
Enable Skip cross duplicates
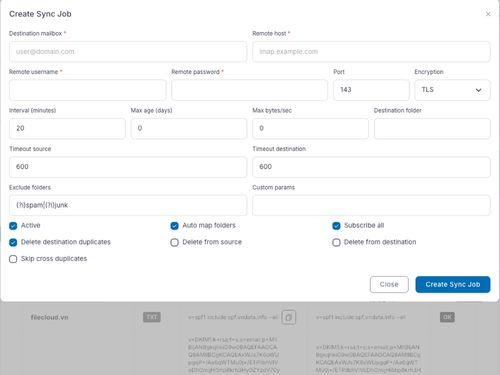pyautogui.click(x=13, y=259)
